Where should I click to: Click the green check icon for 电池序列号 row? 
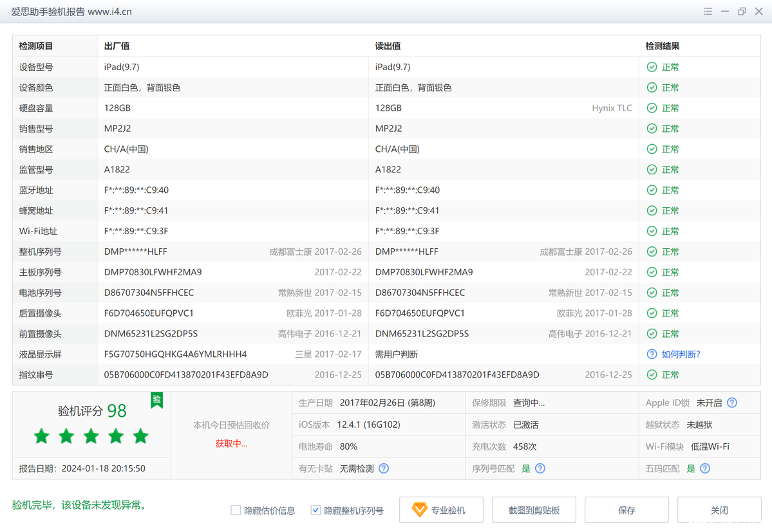point(652,293)
